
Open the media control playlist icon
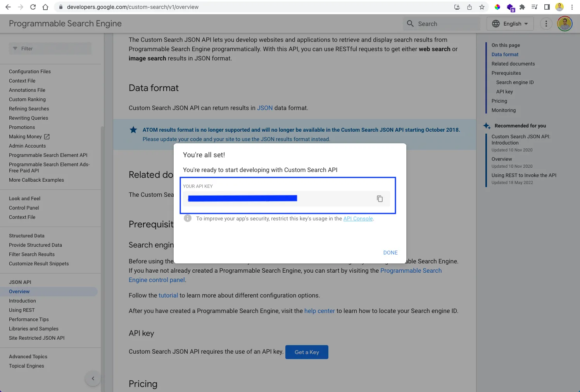click(534, 7)
